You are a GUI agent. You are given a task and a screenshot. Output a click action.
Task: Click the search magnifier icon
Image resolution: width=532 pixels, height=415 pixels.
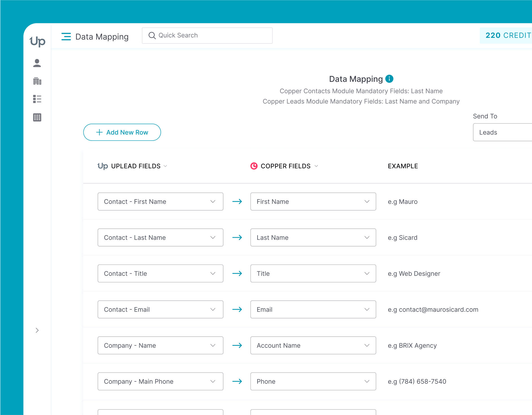click(x=152, y=36)
